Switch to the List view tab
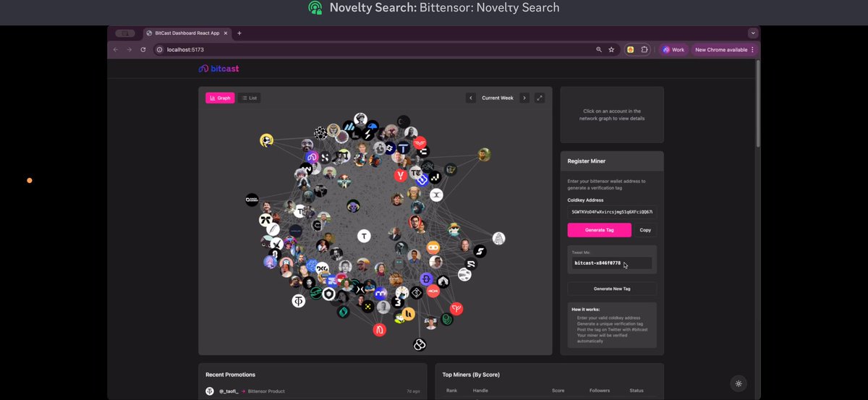This screenshot has height=400, width=868. 250,98
